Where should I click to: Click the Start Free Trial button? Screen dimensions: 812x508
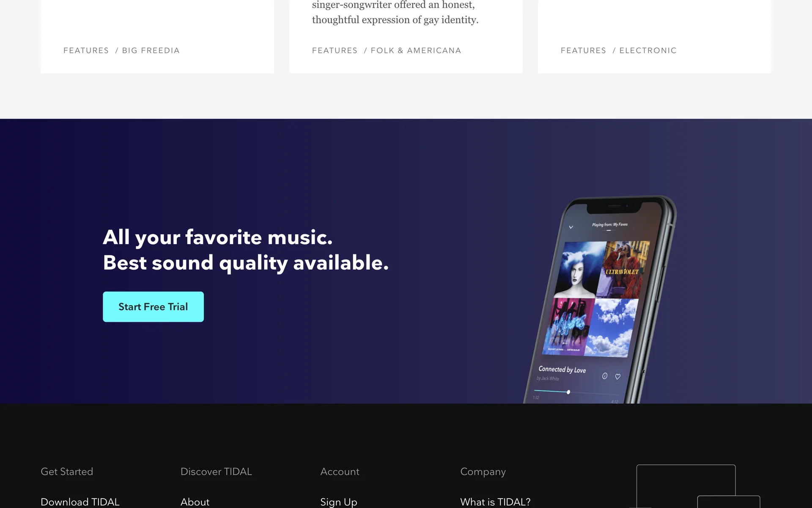click(153, 306)
